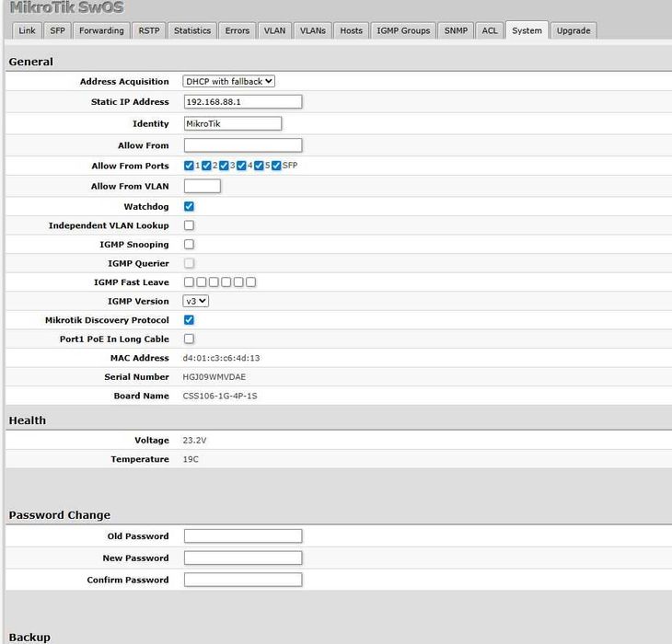Go to the RSTP tab
This screenshot has height=644, width=672.
click(x=149, y=31)
